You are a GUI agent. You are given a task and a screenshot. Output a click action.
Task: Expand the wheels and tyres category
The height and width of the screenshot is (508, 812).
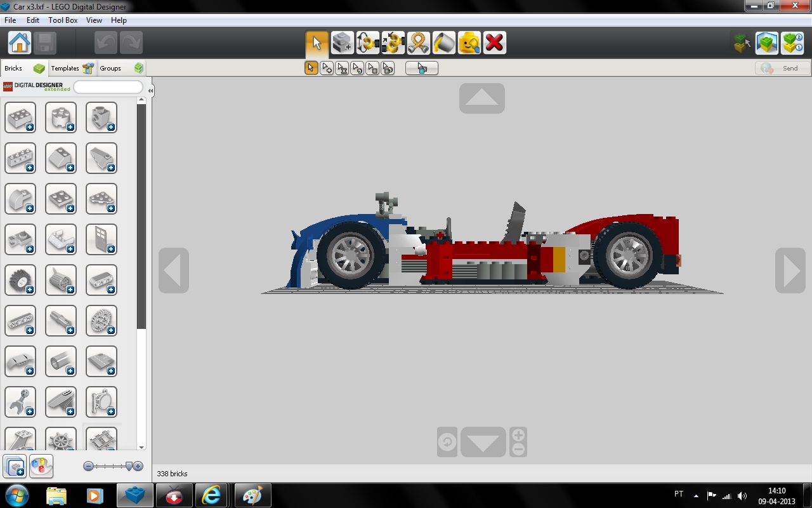pos(20,280)
